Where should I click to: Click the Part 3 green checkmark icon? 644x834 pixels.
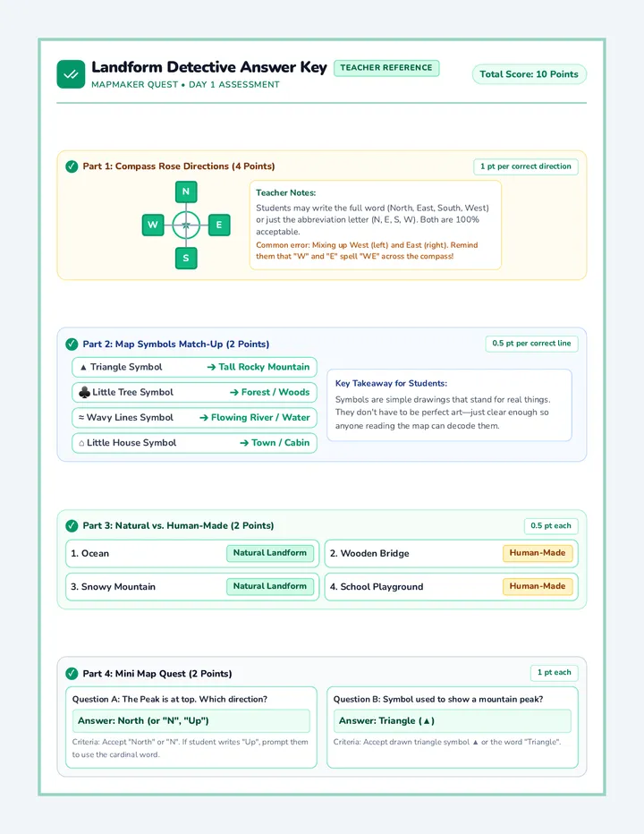(x=72, y=526)
